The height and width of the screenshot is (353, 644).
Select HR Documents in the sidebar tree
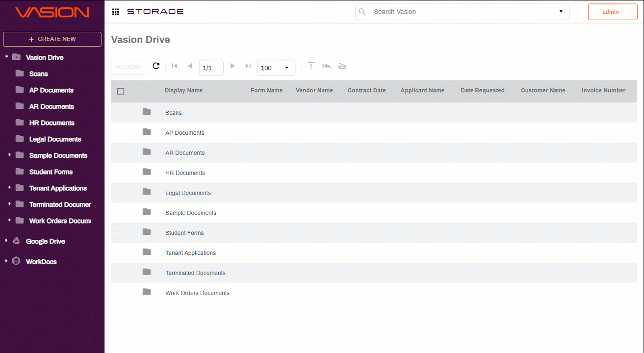pos(52,123)
